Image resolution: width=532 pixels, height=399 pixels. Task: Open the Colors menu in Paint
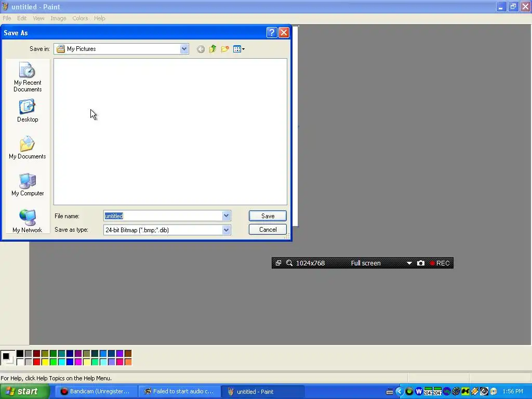pos(80,18)
